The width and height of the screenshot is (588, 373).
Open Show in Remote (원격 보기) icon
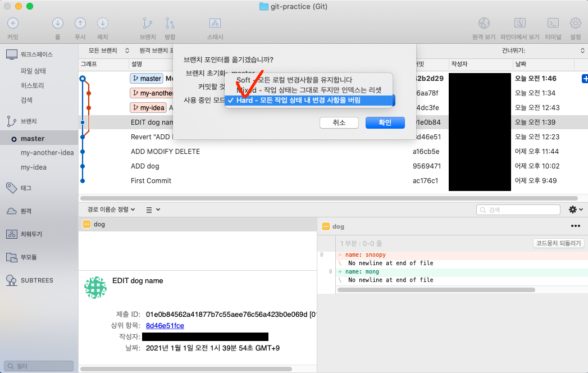point(484,23)
